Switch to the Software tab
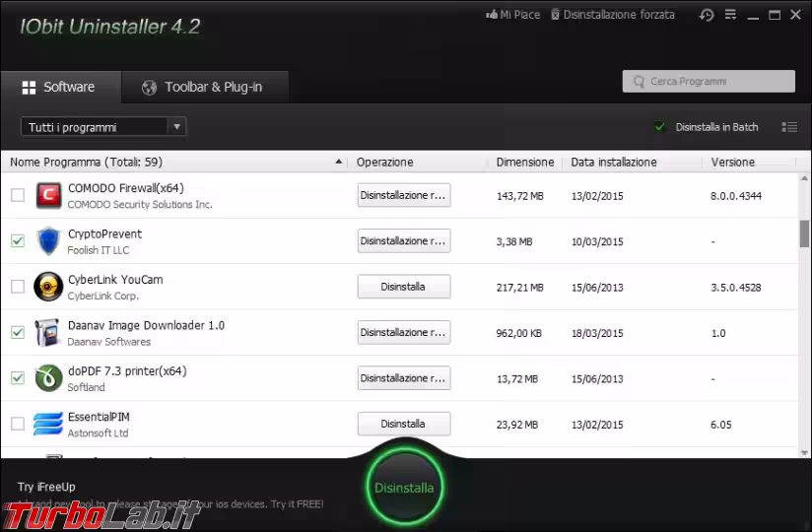812x532 pixels. [x=61, y=87]
